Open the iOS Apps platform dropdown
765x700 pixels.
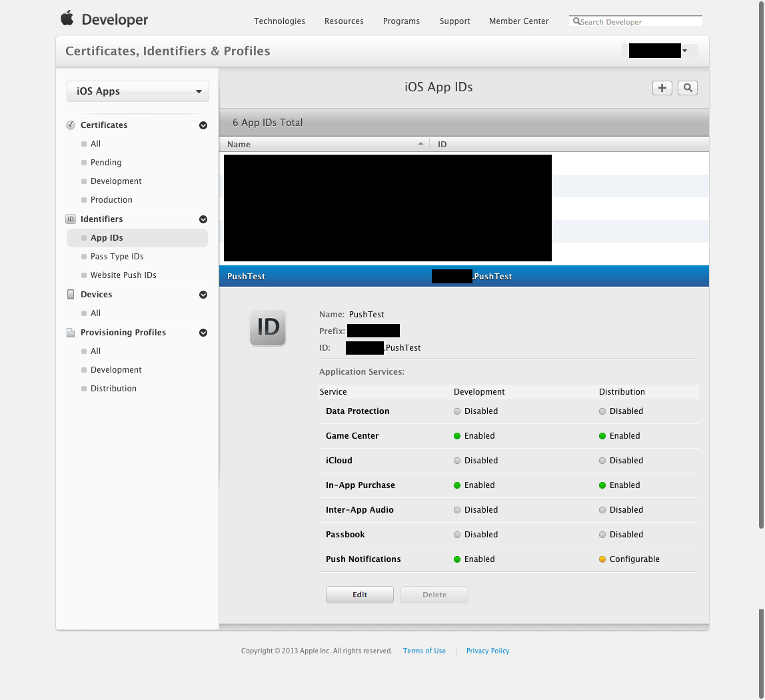137,91
